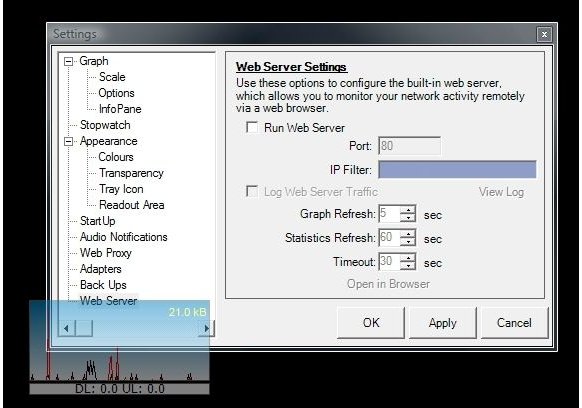The height and width of the screenshot is (408, 582).
Task: Toggle Log Web Server Traffic checkbox
Action: [252, 192]
